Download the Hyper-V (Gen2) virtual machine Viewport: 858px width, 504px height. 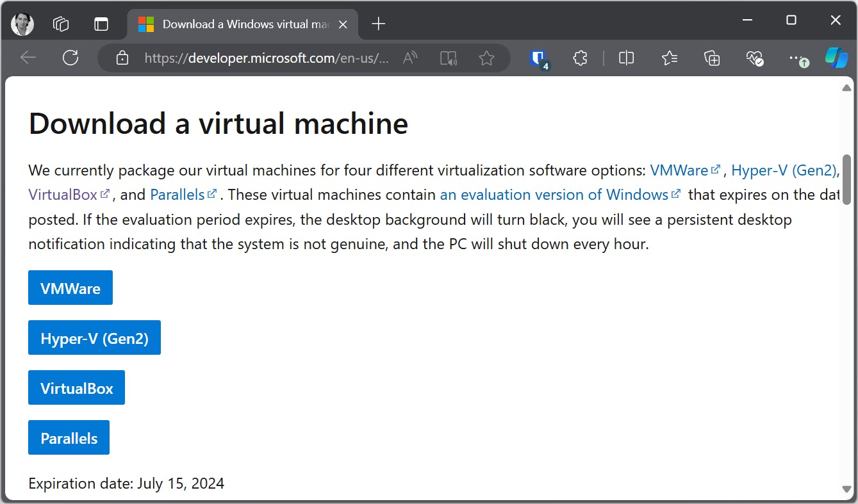coord(94,337)
